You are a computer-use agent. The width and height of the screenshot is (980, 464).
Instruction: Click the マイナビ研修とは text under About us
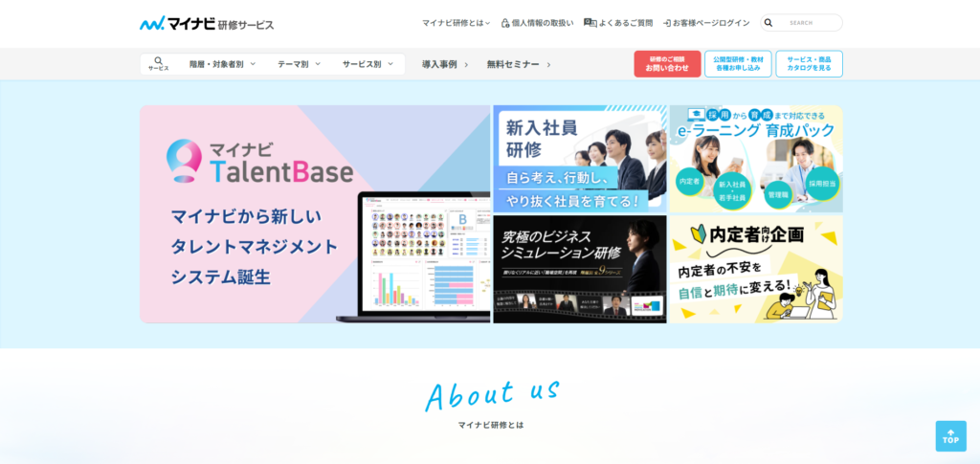pyautogui.click(x=491, y=425)
